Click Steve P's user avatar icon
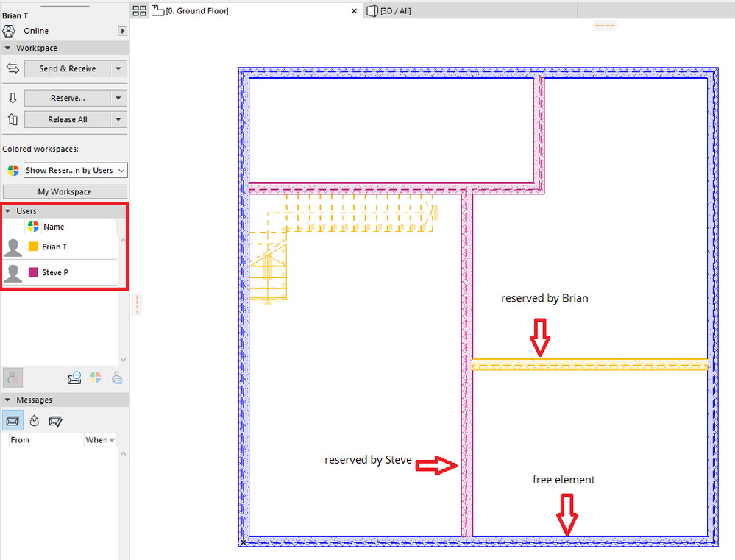Screen dimensions: 735x560 point(13,273)
